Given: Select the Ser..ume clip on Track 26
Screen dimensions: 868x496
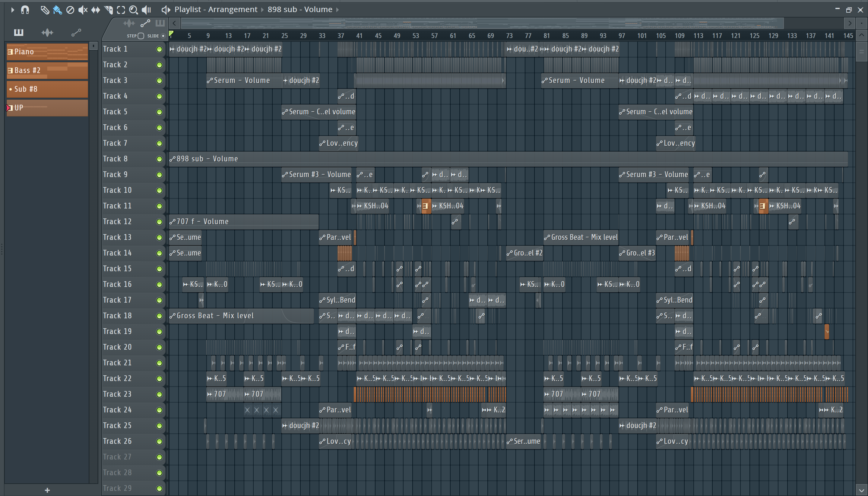Looking at the screenshot, I should coord(523,441).
